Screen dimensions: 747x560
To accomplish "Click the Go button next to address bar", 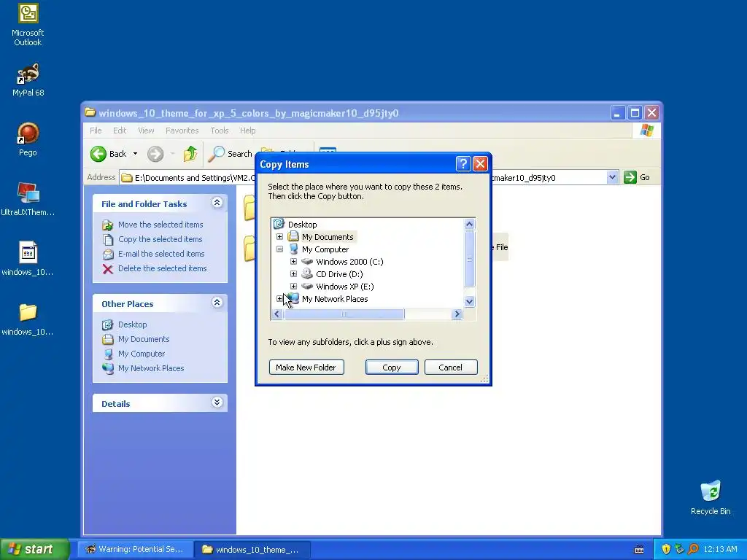I will pos(637,178).
